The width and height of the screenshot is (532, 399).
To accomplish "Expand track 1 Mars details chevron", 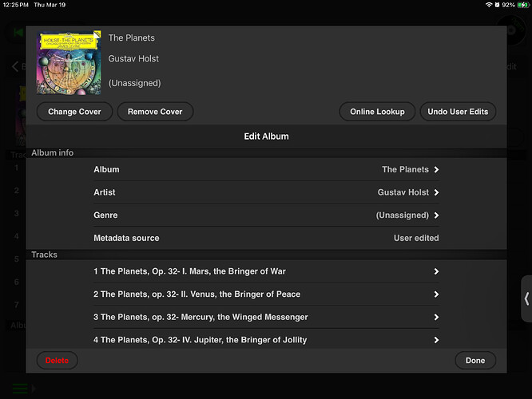I will (x=436, y=271).
